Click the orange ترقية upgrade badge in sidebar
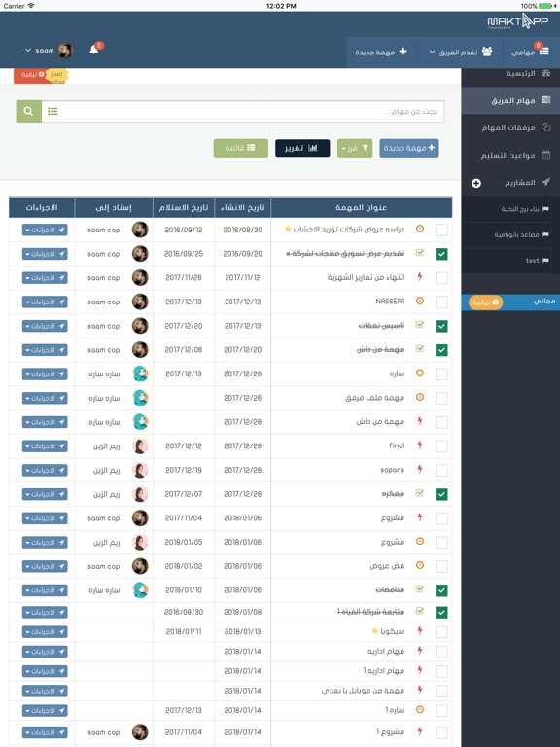The image size is (560, 747). (486, 302)
